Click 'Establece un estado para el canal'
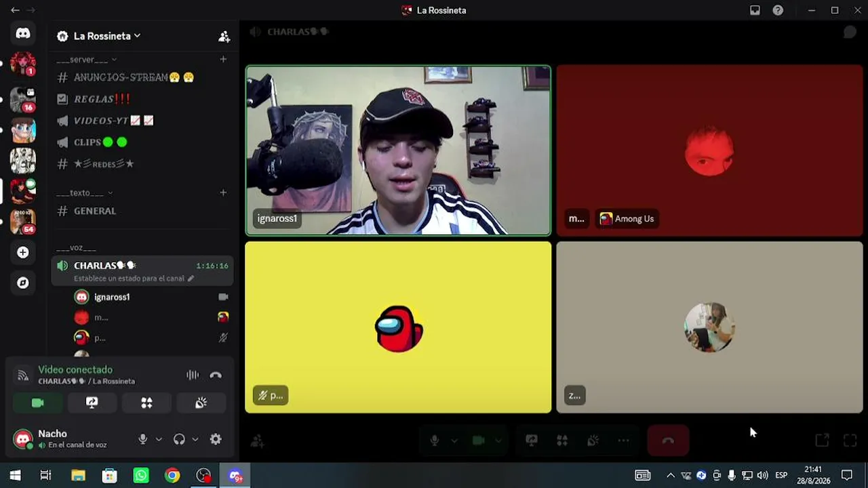 [130, 279]
